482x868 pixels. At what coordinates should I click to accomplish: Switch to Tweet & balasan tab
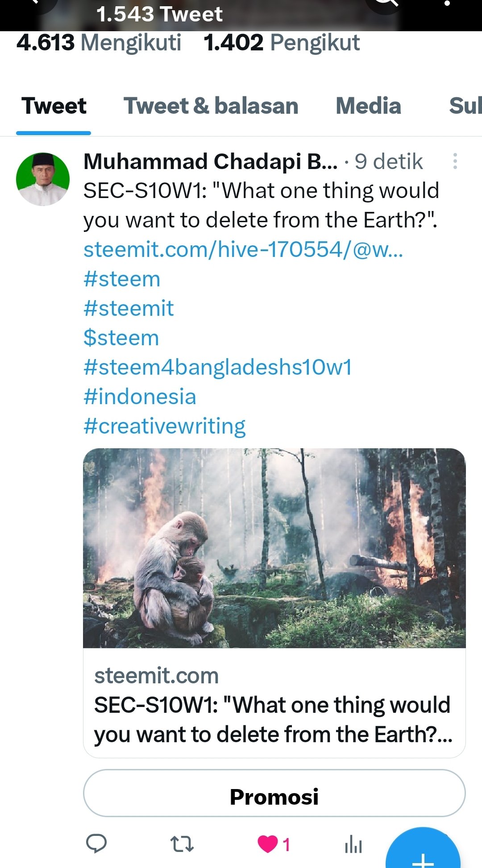(211, 106)
